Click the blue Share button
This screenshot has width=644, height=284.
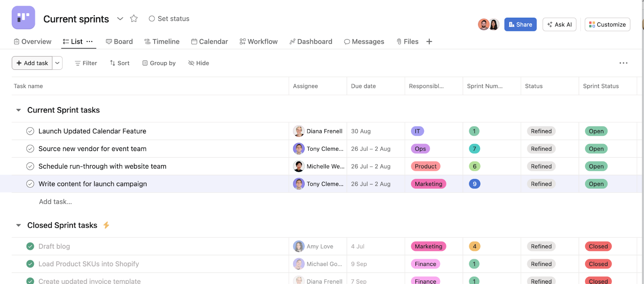click(520, 25)
